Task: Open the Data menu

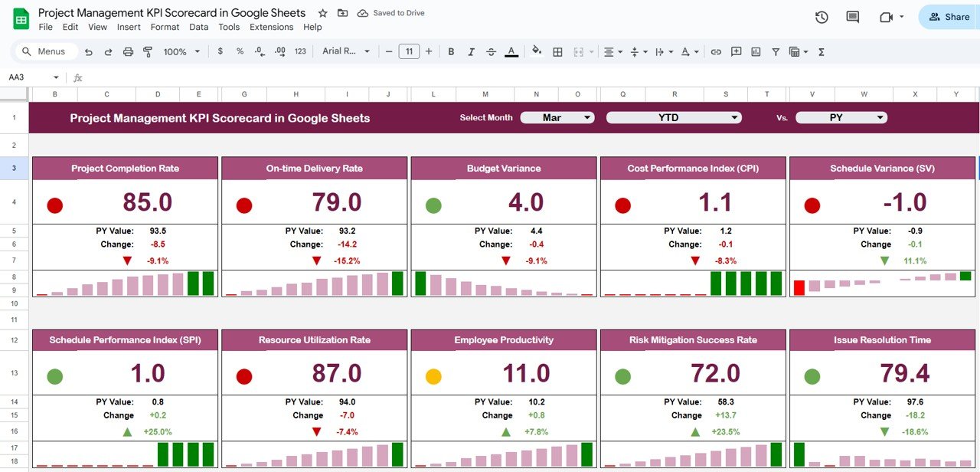Action: (x=198, y=27)
